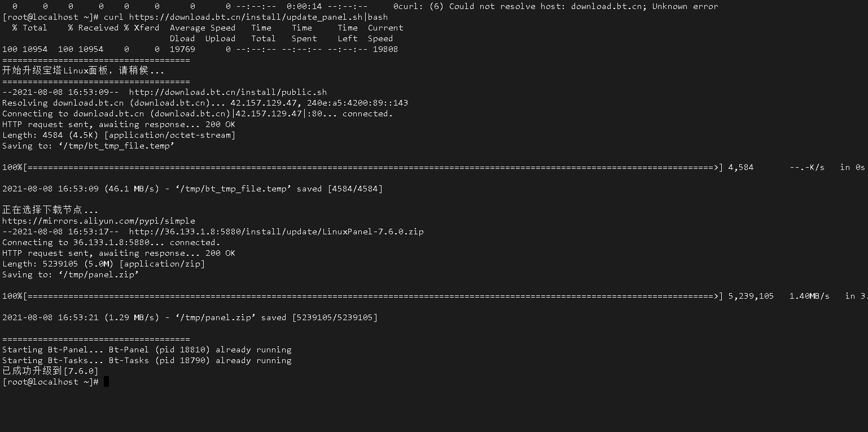Click the '/tmp/panel.zip' saved line

point(190,317)
